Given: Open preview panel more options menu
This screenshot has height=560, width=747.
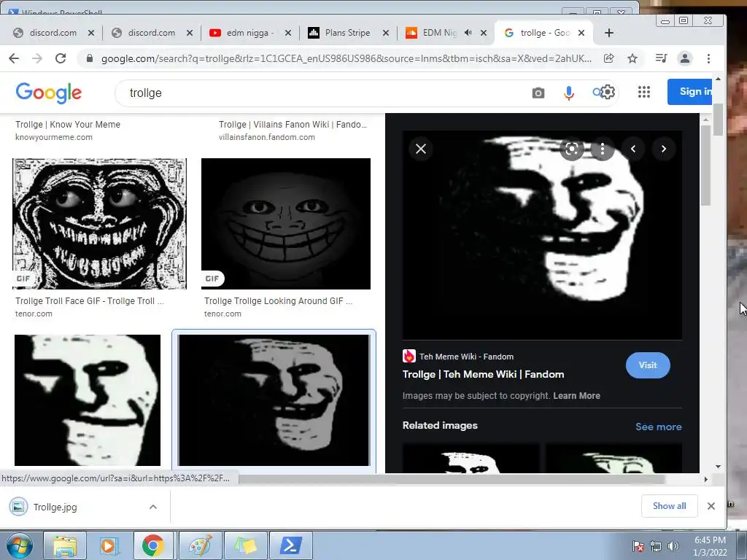Looking at the screenshot, I should [602, 149].
